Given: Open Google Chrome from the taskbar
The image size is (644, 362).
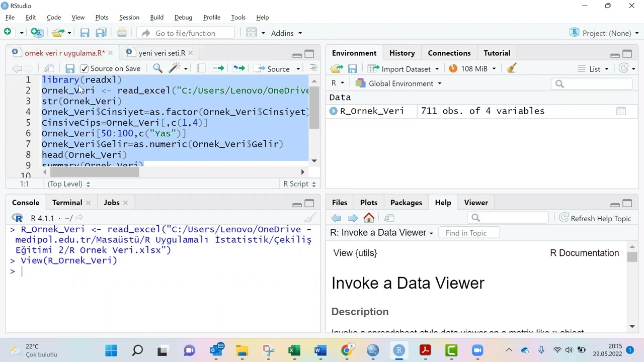Looking at the screenshot, I should 347,350.
